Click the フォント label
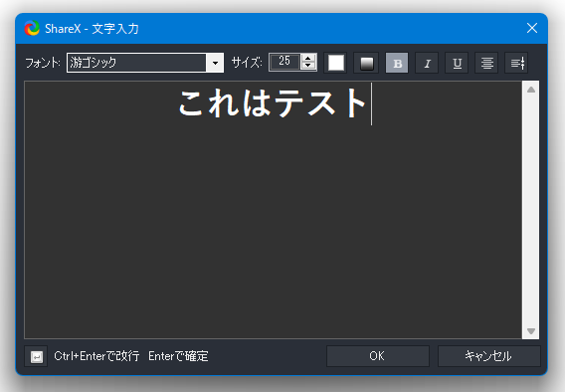This screenshot has width=565, height=392. [43, 63]
